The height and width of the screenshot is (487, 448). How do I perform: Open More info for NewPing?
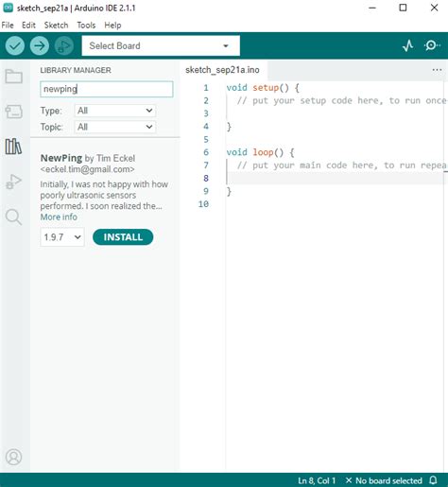(59, 217)
